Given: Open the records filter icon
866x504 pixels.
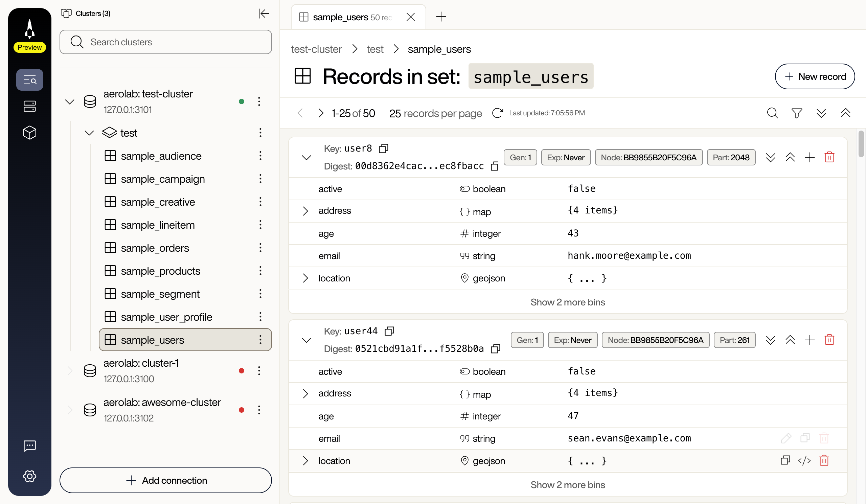Looking at the screenshot, I should (x=797, y=113).
